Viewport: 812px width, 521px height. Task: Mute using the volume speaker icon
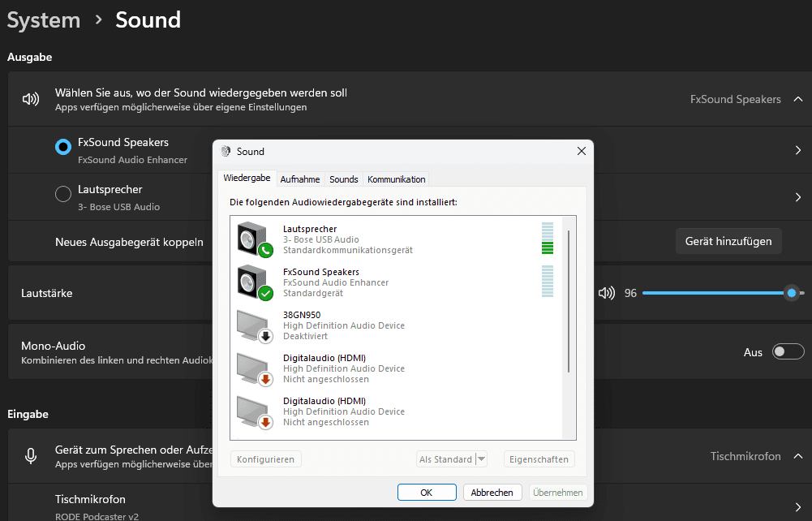(606, 293)
